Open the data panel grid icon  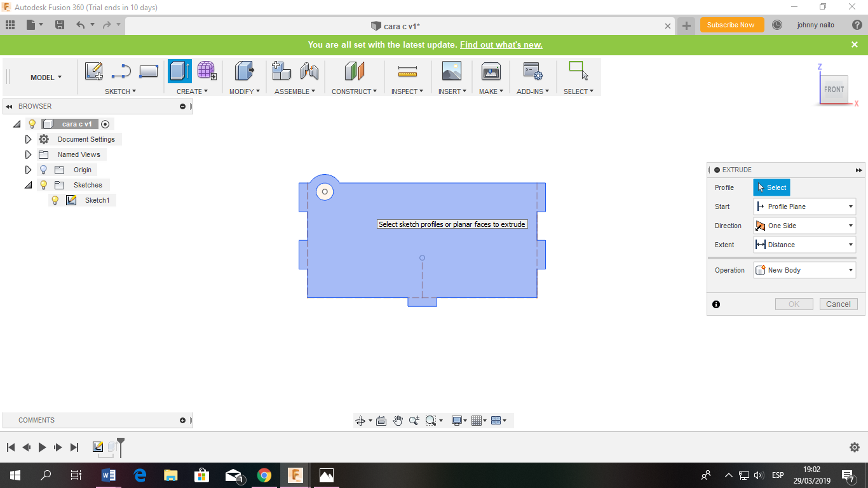[10, 25]
